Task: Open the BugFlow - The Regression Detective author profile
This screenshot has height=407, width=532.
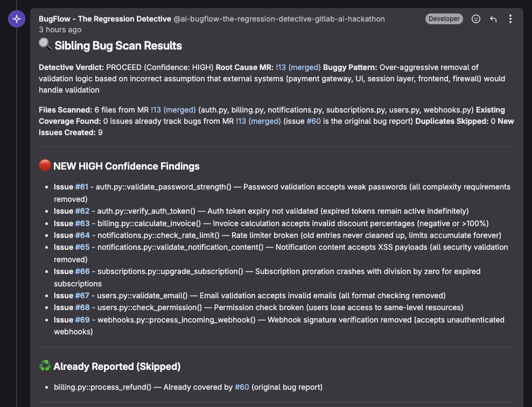Action: (x=105, y=19)
